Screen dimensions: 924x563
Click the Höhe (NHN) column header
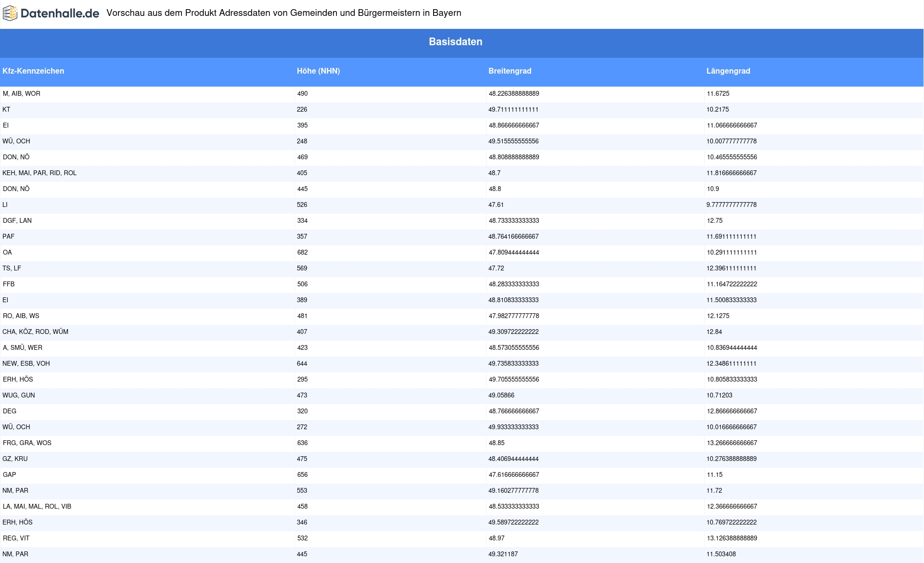click(318, 71)
